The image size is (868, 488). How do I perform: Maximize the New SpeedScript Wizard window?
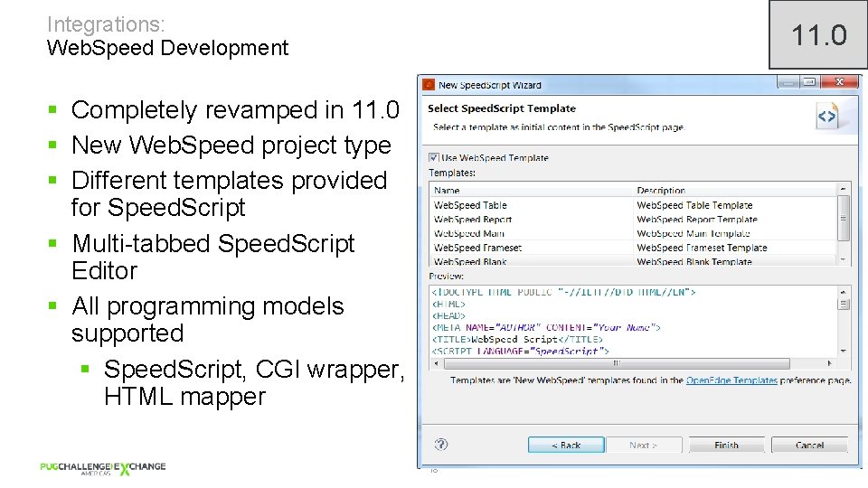tap(809, 82)
